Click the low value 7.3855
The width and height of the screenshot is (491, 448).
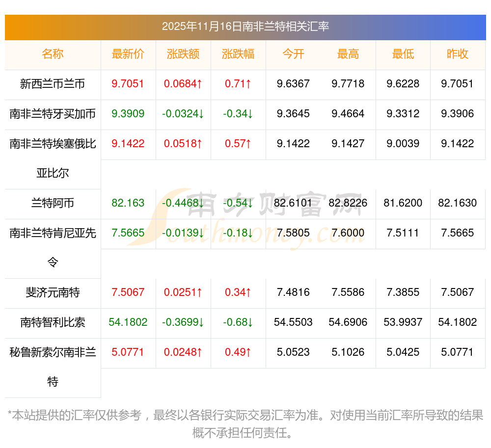403,292
